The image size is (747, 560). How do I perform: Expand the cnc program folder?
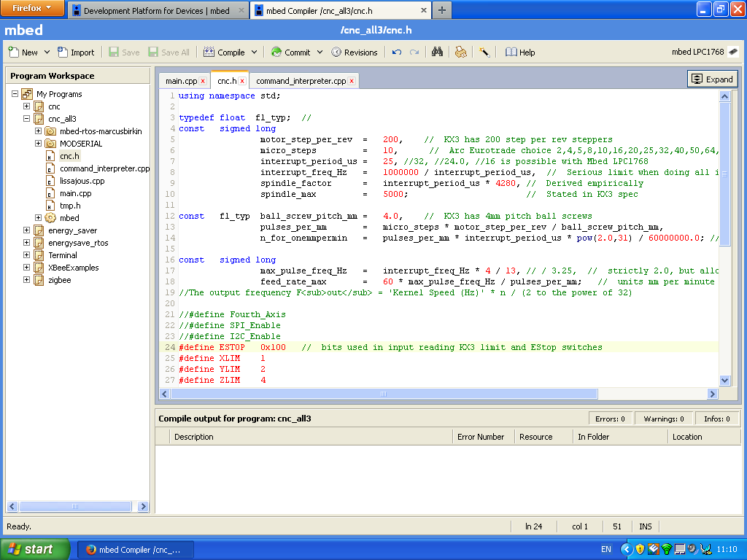[x=27, y=106]
